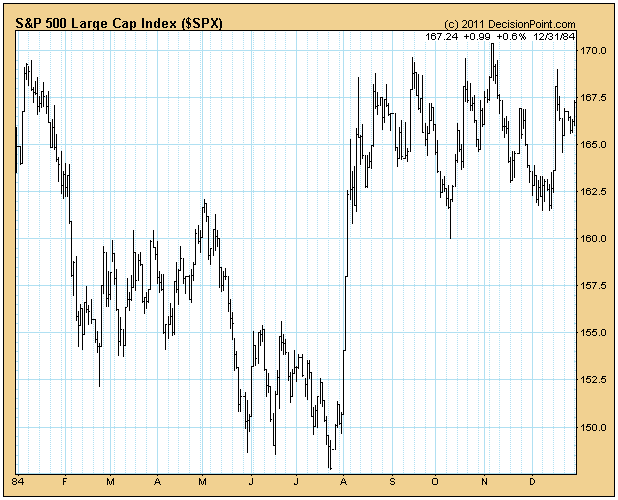Click the 160.0 price axis label
This screenshot has width=618, height=500.
click(x=592, y=238)
